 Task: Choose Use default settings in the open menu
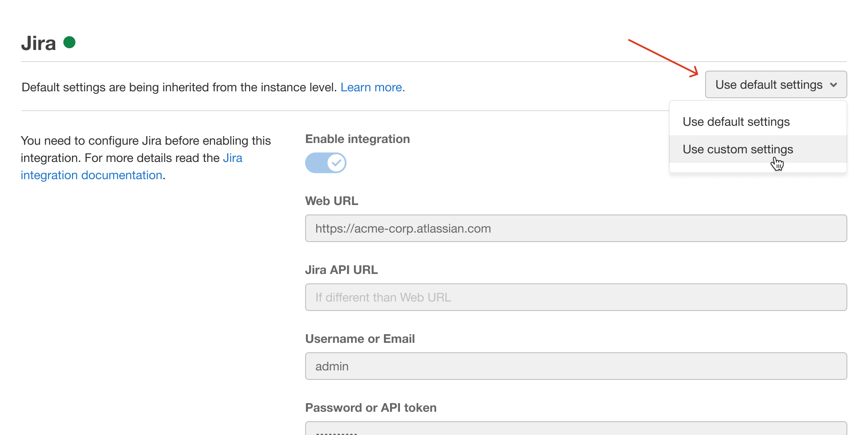pyautogui.click(x=736, y=122)
